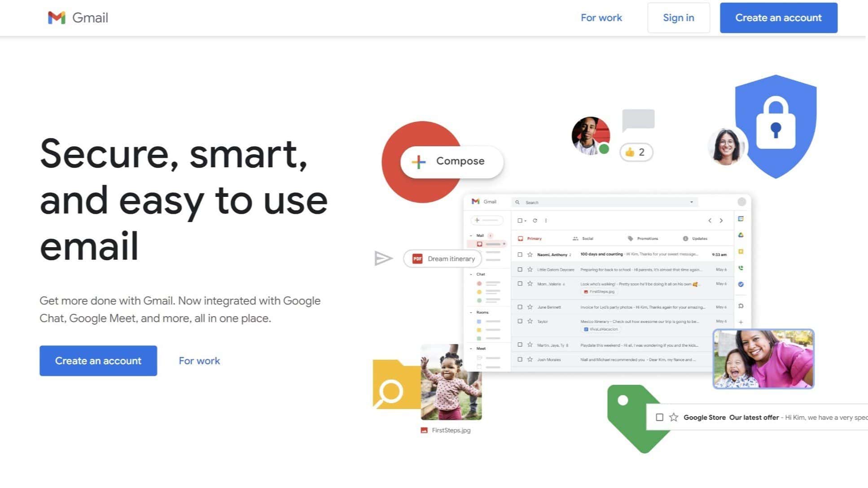868x488 pixels.
Task: Open the Tasks blue checkmark side icon
Action: [x=741, y=284]
